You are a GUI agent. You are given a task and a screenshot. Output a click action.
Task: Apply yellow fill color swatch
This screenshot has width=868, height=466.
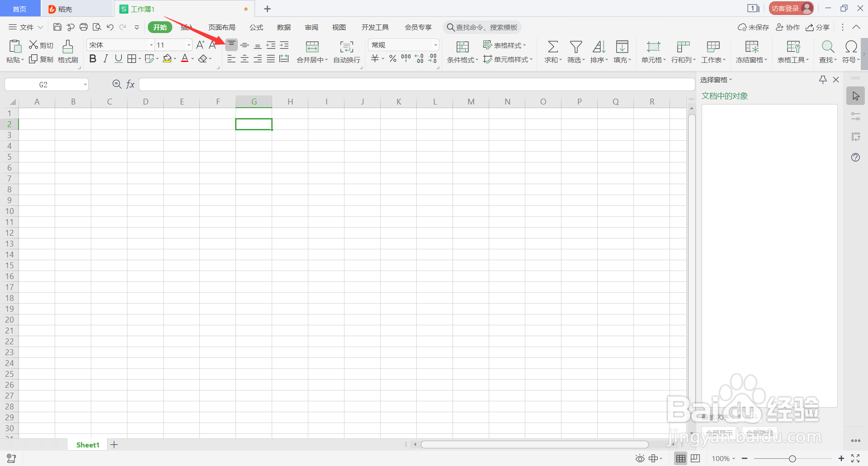(x=167, y=59)
